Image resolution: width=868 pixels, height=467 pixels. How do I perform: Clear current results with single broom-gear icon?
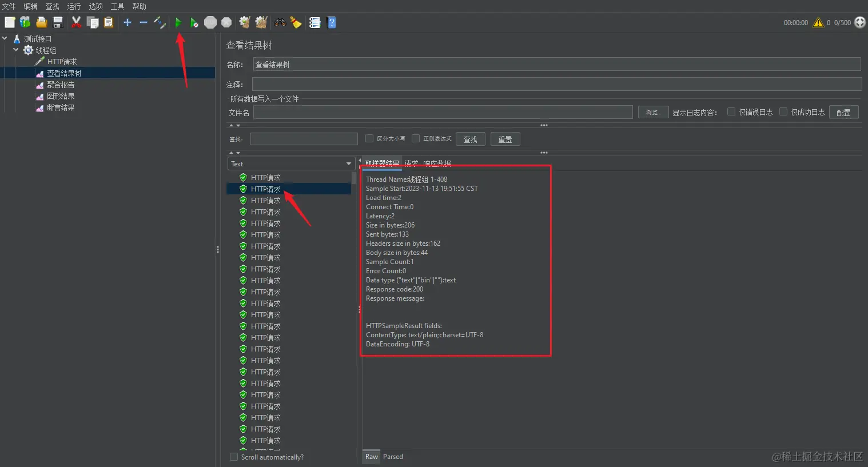245,22
